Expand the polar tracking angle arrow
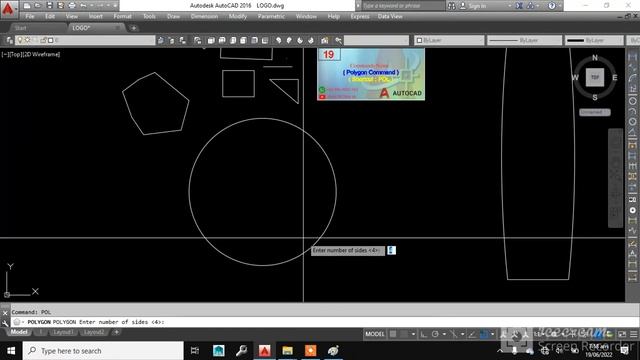640x360 pixels. tap(444, 334)
